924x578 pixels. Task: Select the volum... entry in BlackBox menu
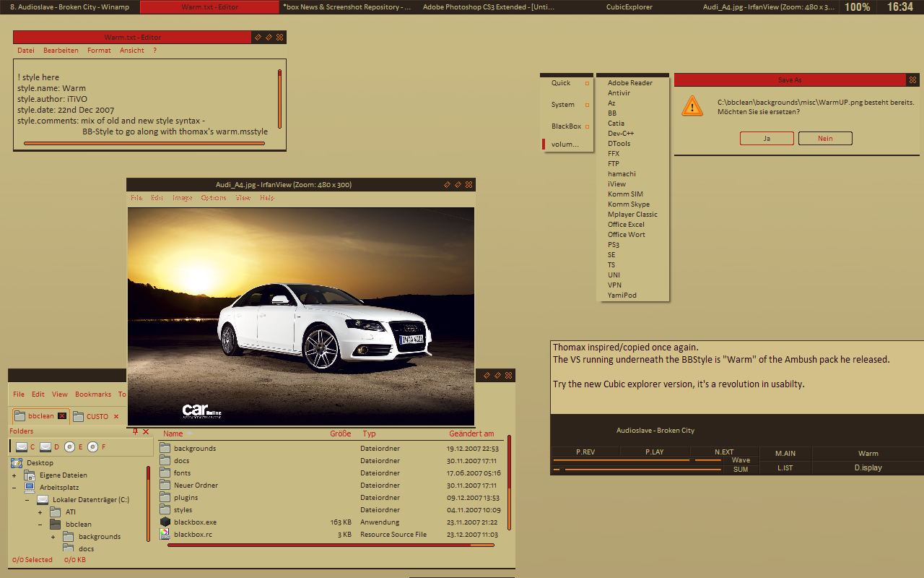click(567, 144)
